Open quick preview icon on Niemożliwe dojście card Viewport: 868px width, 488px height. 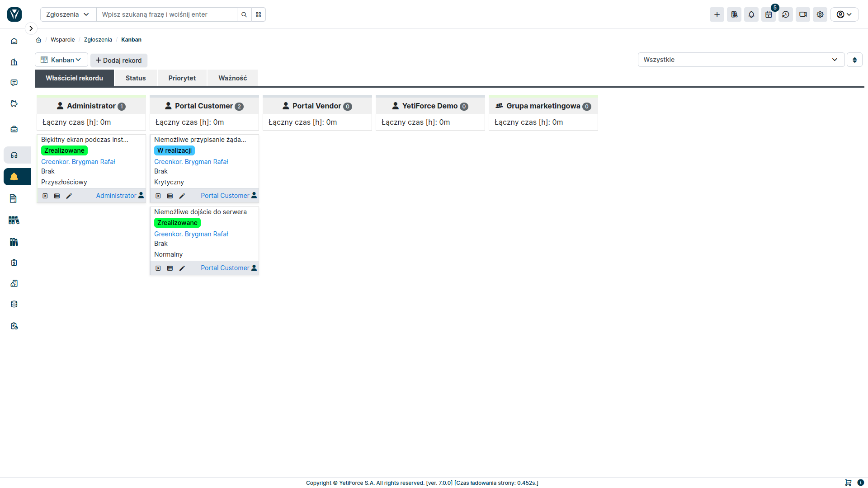(x=158, y=268)
